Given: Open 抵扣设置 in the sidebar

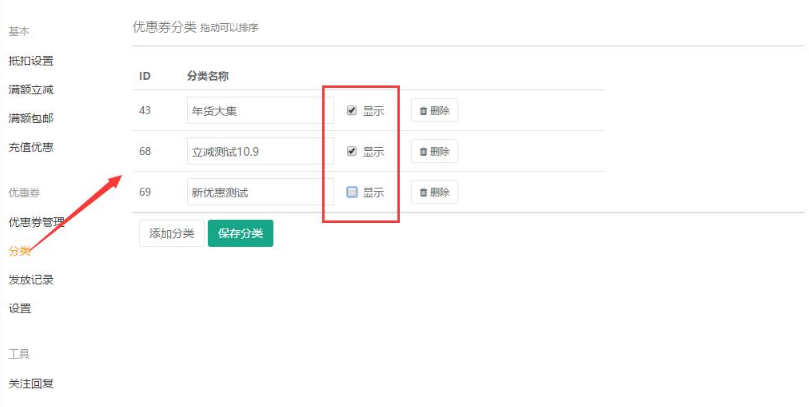Looking at the screenshot, I should [31, 61].
